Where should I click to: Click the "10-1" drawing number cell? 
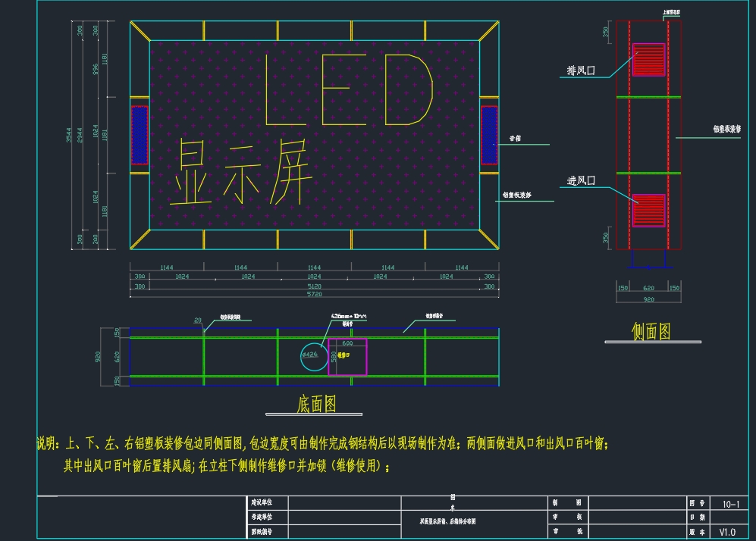coord(730,505)
